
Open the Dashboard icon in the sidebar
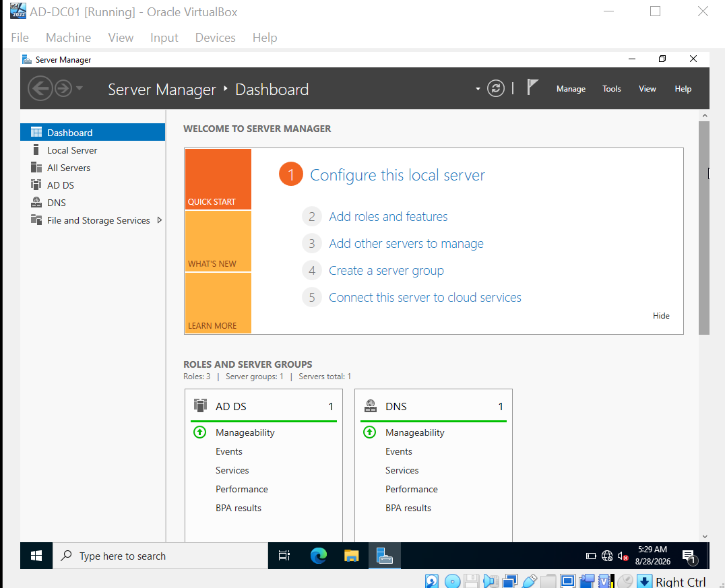pos(36,133)
